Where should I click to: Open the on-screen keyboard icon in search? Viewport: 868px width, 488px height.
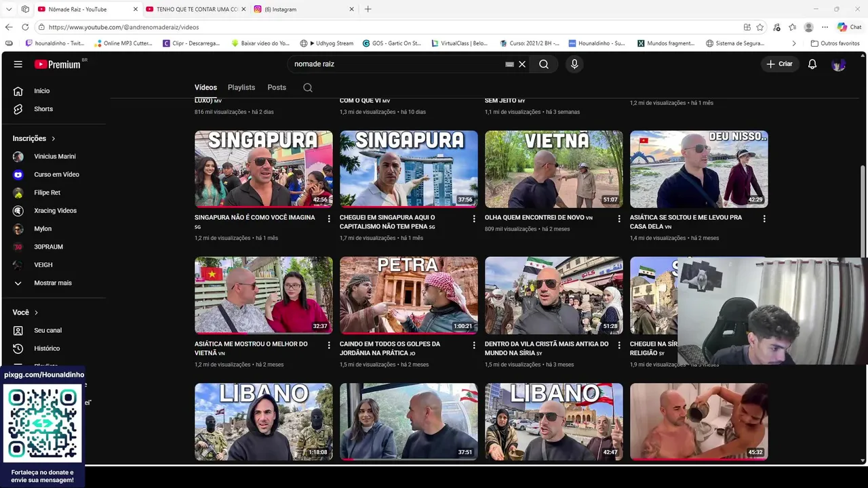coord(509,64)
